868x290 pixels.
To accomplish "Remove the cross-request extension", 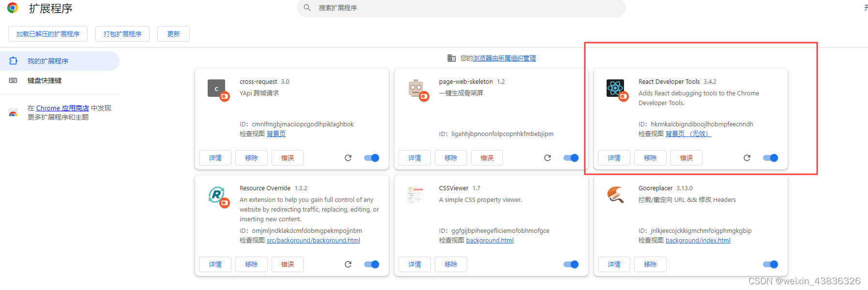I will [x=251, y=158].
